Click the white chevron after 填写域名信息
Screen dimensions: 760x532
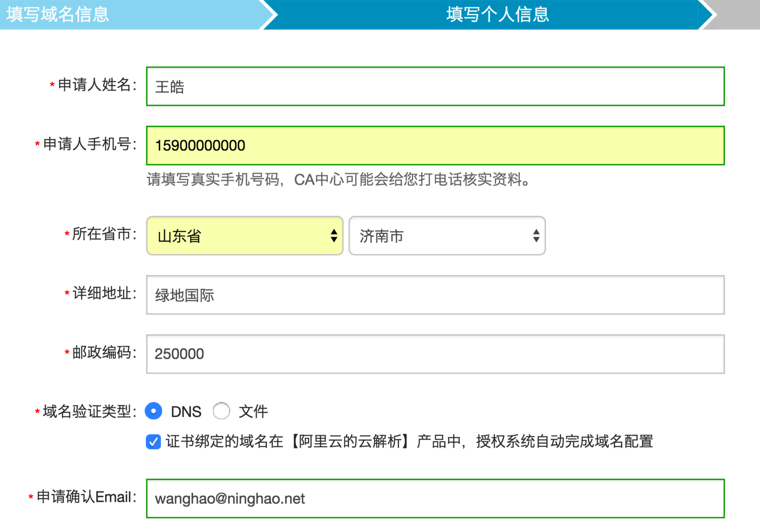(x=268, y=15)
